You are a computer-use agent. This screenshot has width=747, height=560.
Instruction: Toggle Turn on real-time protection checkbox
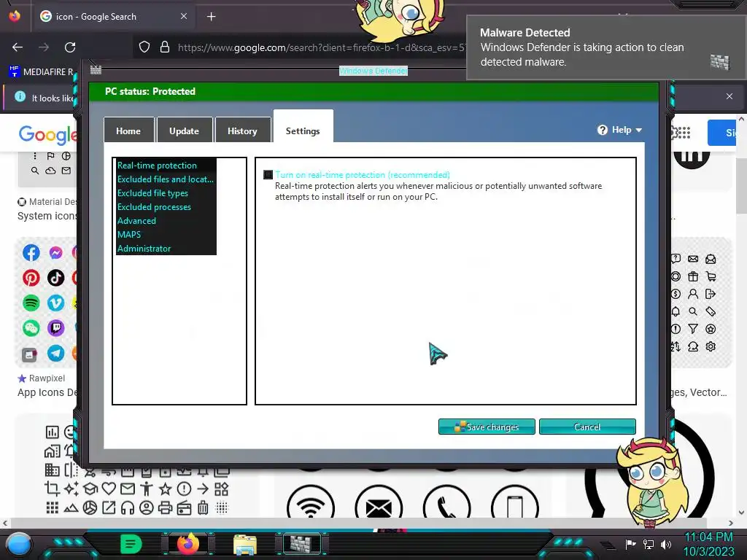(x=268, y=175)
